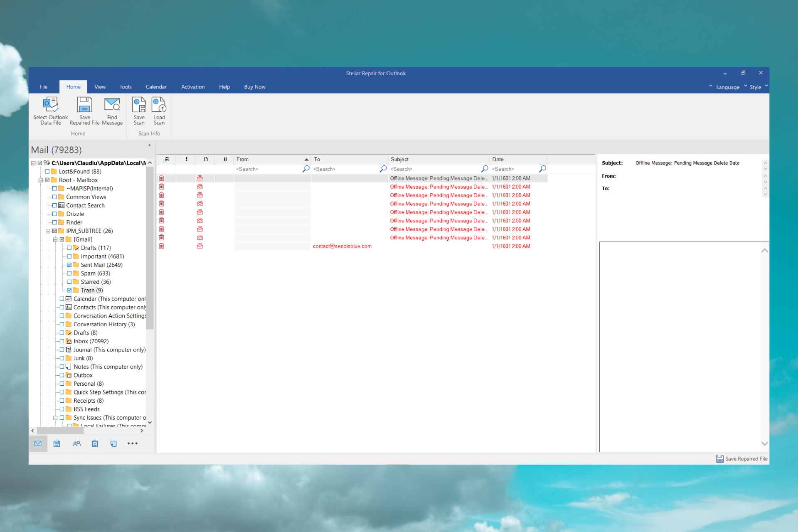Viewport: 798px width, 532px height.
Task: Click the From search input field
Action: (268, 169)
